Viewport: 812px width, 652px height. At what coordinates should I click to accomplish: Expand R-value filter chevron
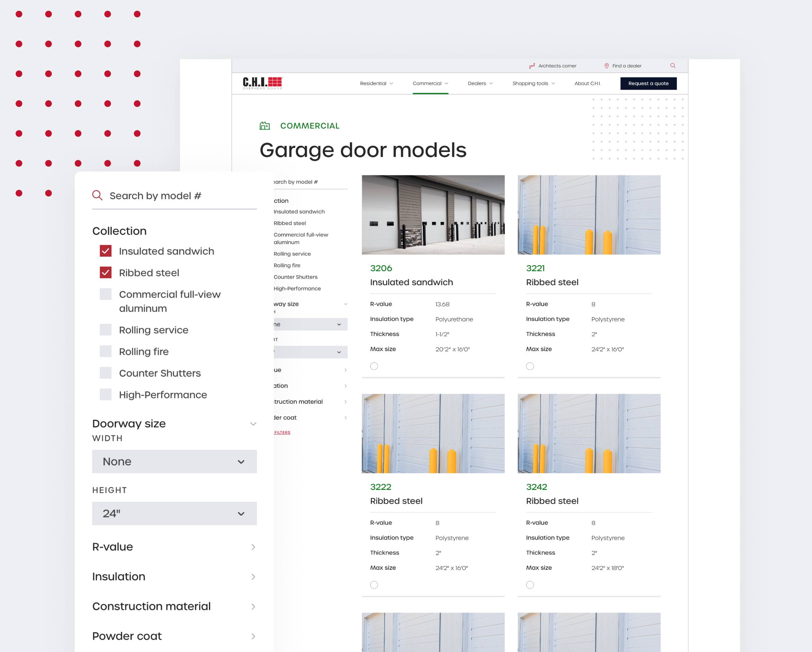tap(253, 547)
